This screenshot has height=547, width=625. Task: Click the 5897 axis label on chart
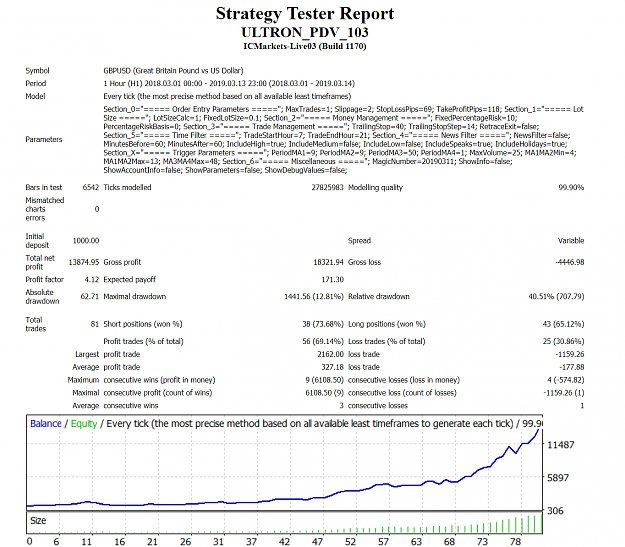coord(558,478)
